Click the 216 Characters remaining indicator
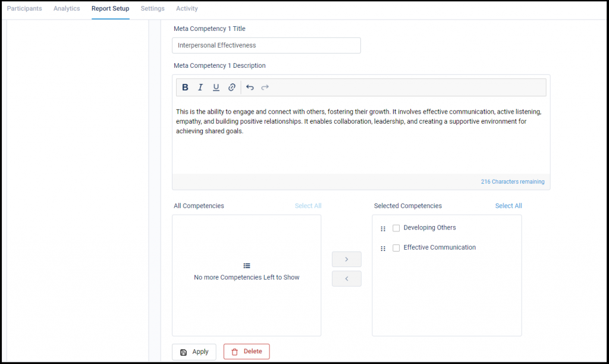The image size is (609, 364). [x=513, y=181]
